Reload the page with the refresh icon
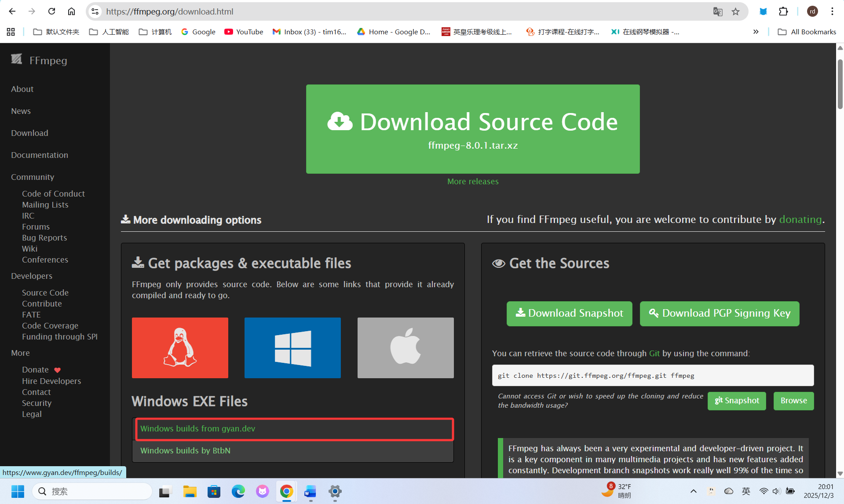The width and height of the screenshot is (844, 504). click(x=51, y=11)
